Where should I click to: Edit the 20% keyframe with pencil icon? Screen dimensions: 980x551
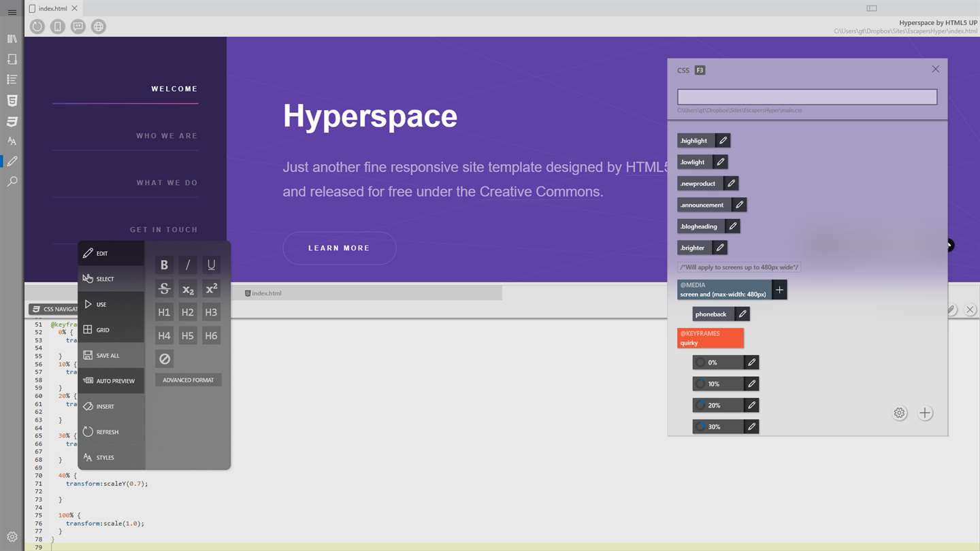751,405
